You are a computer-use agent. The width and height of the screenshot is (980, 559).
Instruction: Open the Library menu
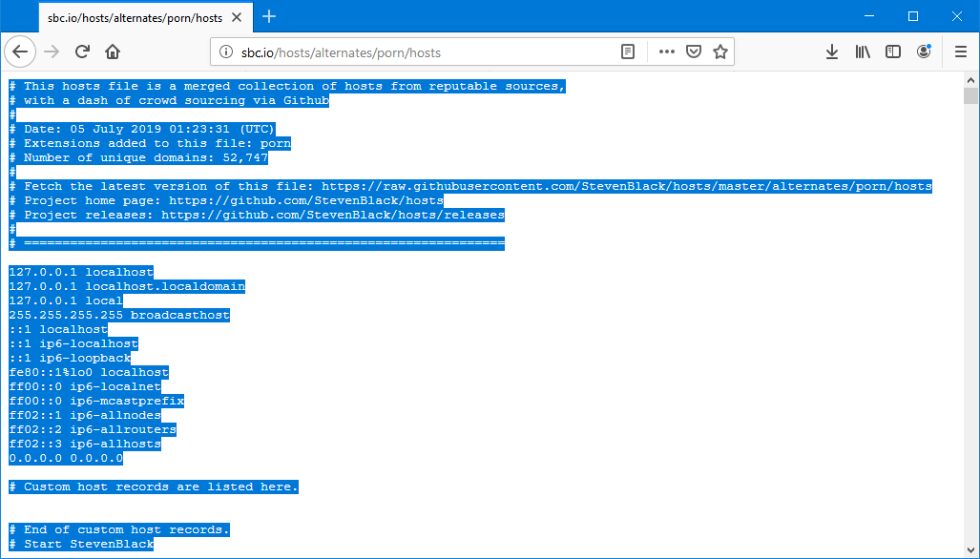(x=863, y=52)
